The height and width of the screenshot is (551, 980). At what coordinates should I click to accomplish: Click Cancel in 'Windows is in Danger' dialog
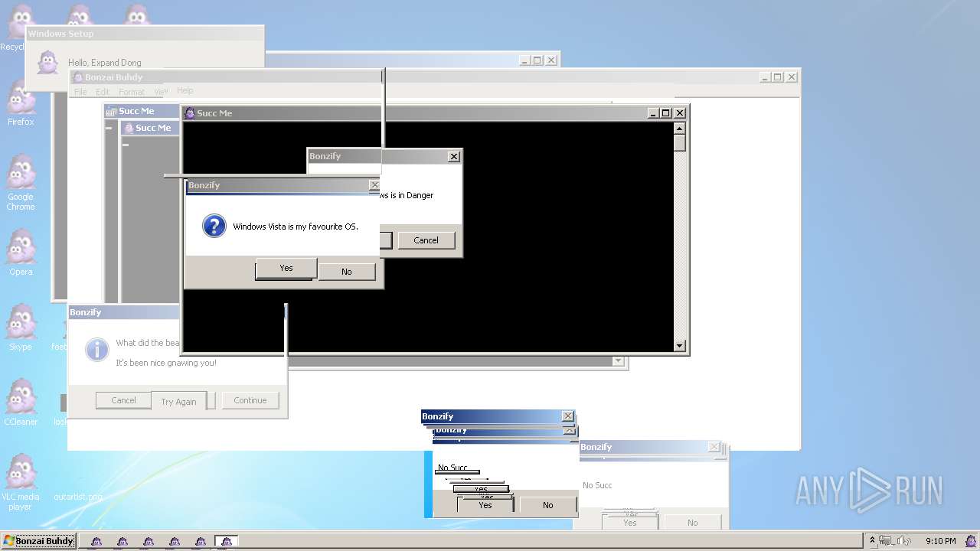tap(426, 240)
